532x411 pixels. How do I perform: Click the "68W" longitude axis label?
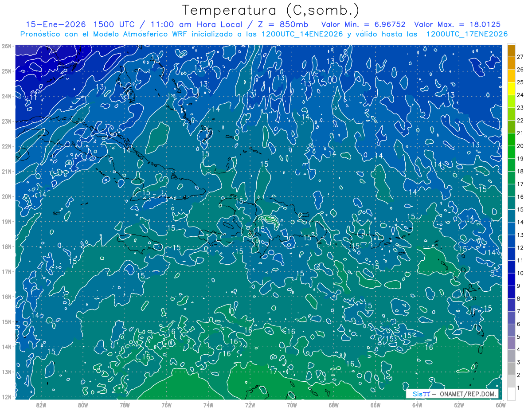[x=334, y=405]
